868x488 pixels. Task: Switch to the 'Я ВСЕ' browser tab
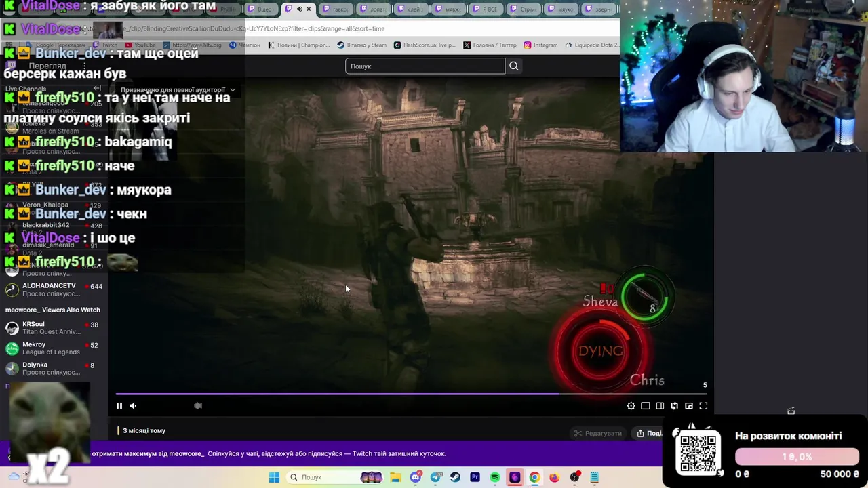(484, 9)
